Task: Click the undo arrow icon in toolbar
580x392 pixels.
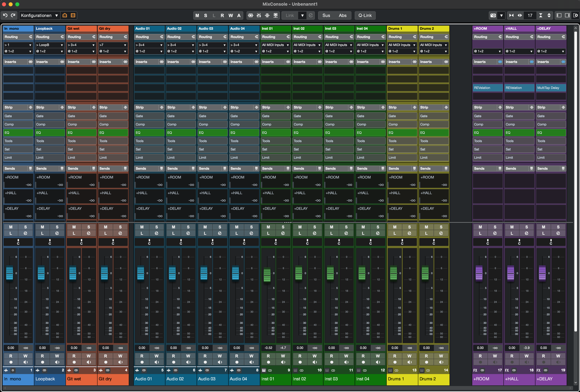Action: [x=5, y=15]
